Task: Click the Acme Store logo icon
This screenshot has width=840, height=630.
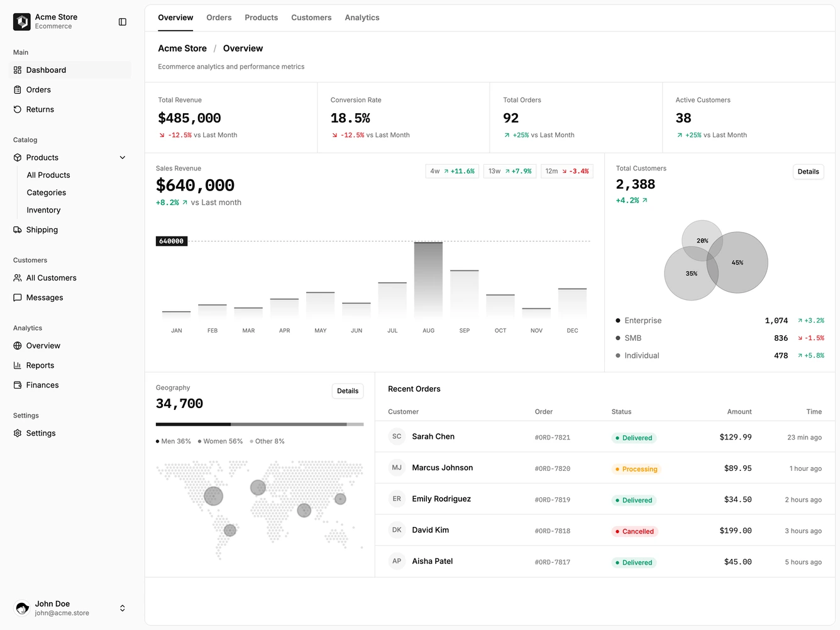Action: pyautogui.click(x=22, y=22)
